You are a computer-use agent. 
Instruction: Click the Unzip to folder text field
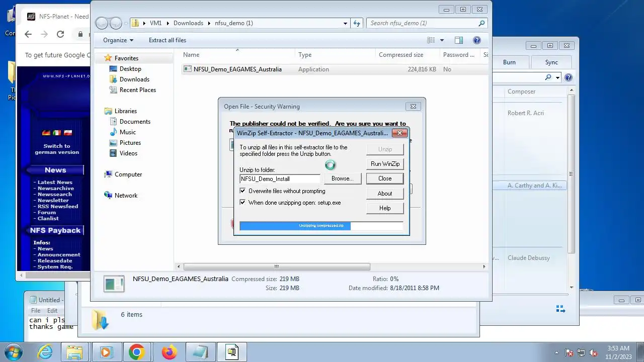tap(280, 179)
